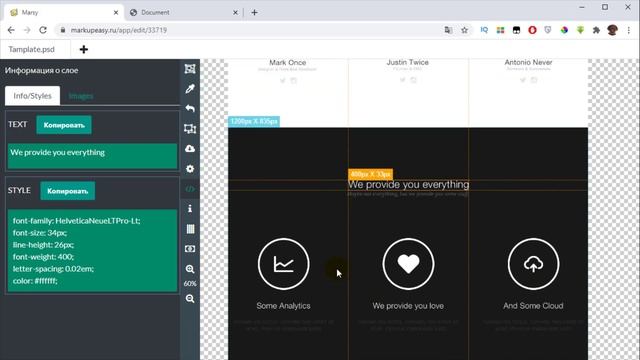The height and width of the screenshot is (360, 640).
Task: Click the red Opera-style extension icon
Action: (x=532, y=30)
